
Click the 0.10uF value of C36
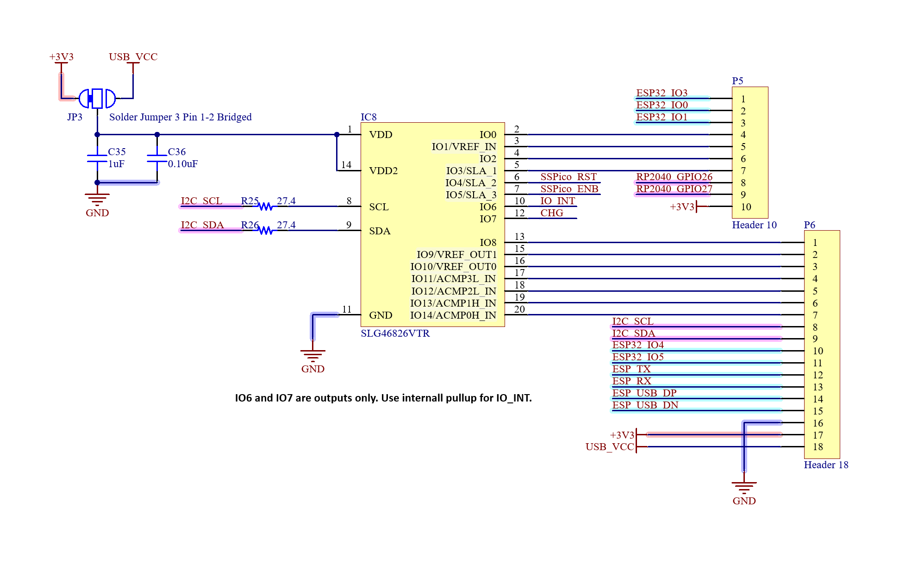pyautogui.click(x=182, y=164)
